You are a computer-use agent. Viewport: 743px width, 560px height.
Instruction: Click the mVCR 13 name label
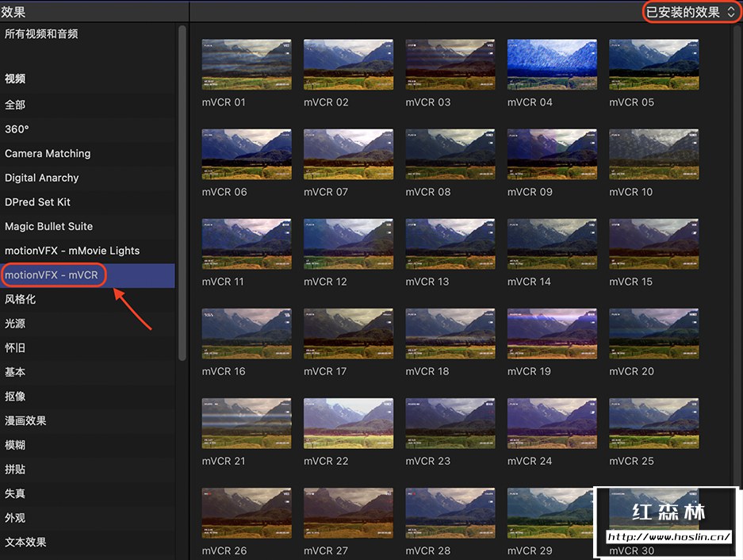click(x=427, y=282)
